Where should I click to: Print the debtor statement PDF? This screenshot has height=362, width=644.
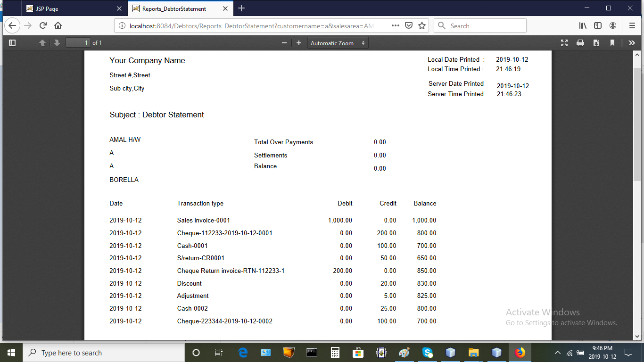point(580,43)
